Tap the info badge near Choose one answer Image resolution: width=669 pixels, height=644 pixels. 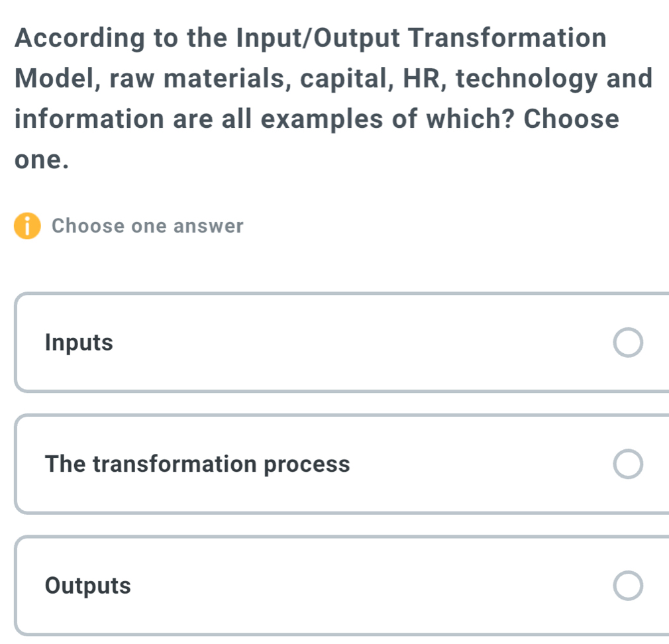(x=27, y=226)
